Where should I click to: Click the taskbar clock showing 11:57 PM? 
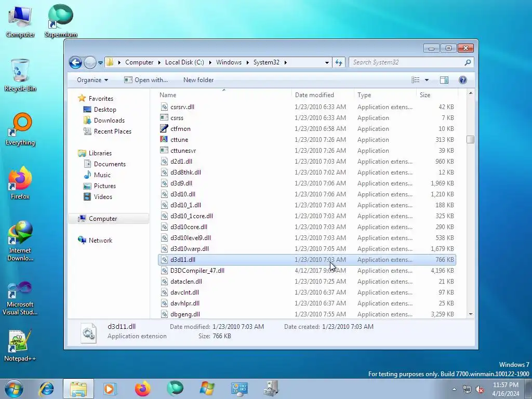pos(506,389)
